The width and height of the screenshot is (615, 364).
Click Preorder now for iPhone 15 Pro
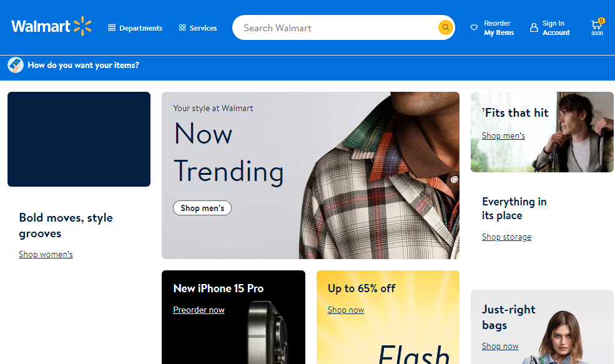199,310
